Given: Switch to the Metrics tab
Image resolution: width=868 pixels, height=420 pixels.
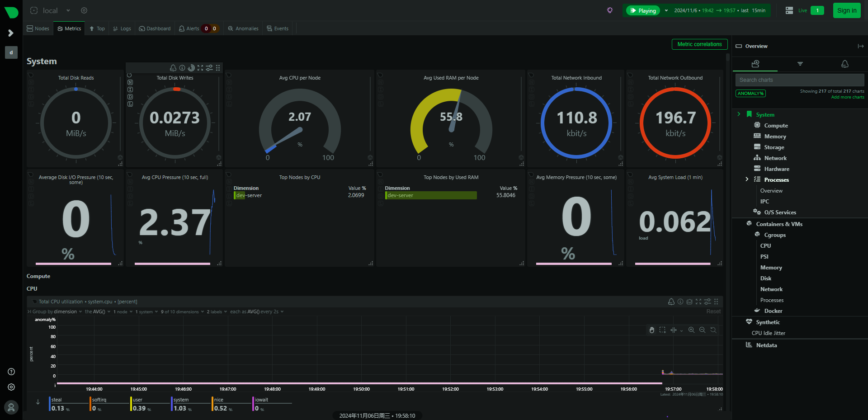Looking at the screenshot, I should pos(69,28).
